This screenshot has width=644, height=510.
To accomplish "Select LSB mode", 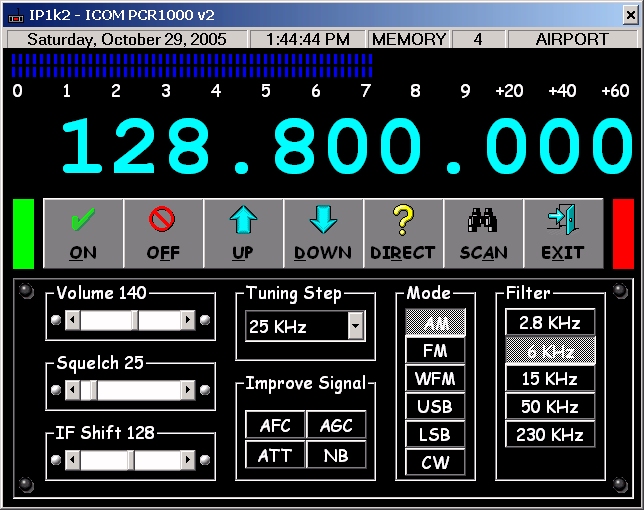I will pos(435,434).
